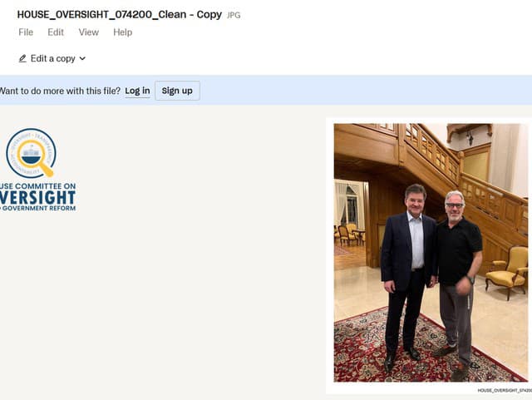
Task: Click the magnifying glass Oversight seal logo
Action: [x=32, y=153]
